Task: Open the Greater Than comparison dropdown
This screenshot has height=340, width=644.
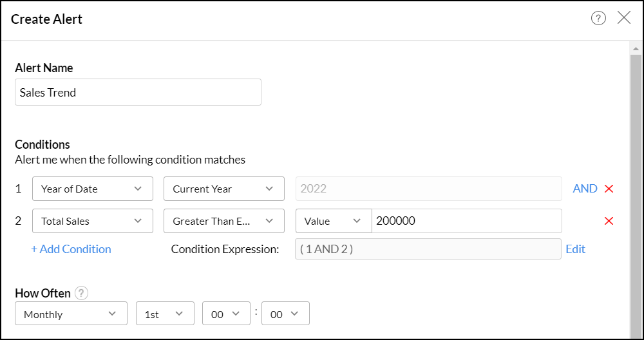Action: (x=224, y=221)
